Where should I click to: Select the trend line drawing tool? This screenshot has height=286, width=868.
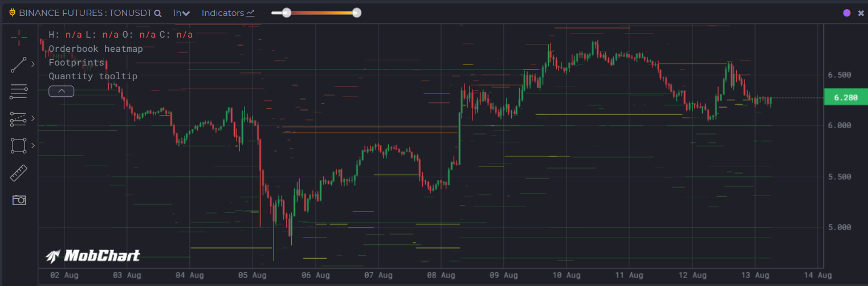19,65
